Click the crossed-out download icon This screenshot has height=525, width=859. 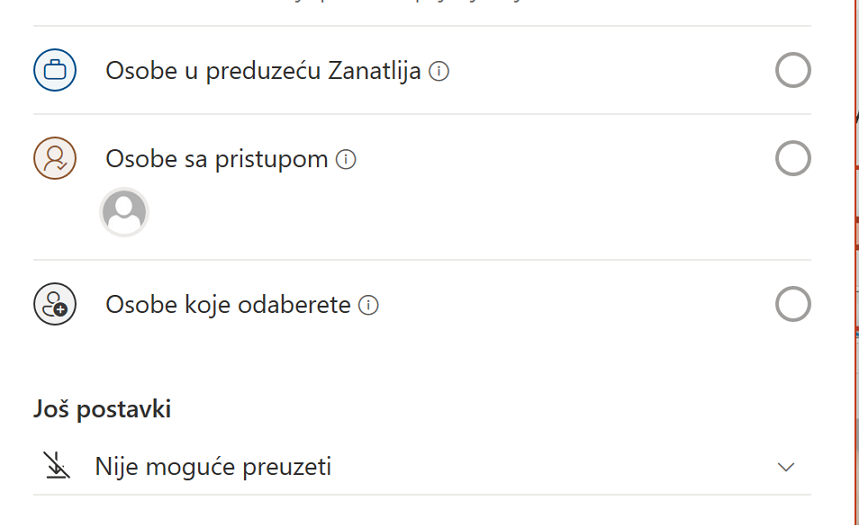click(x=56, y=466)
